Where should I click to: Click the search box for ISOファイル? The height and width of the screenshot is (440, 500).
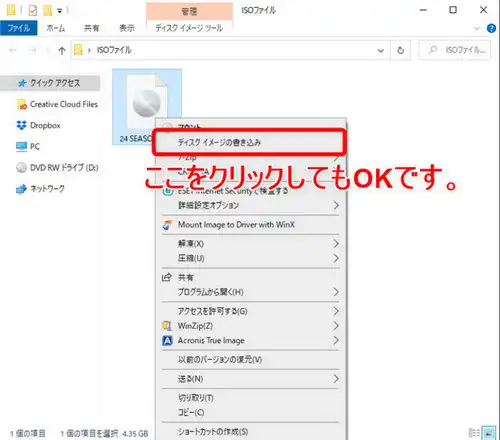tap(455, 50)
